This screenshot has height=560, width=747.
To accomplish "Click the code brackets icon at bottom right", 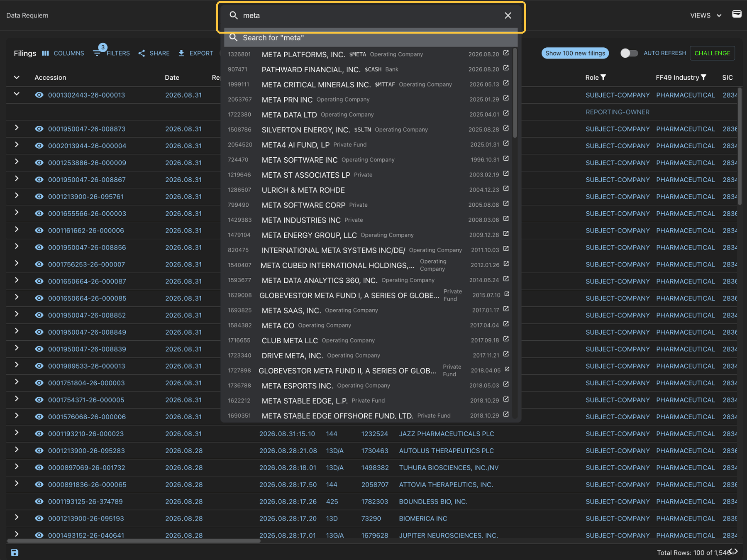I will tap(734, 552).
